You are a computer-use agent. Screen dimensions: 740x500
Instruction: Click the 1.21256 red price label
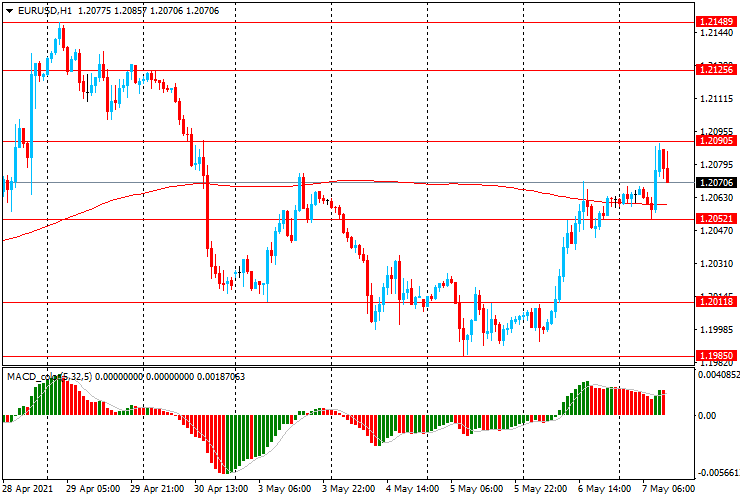716,69
